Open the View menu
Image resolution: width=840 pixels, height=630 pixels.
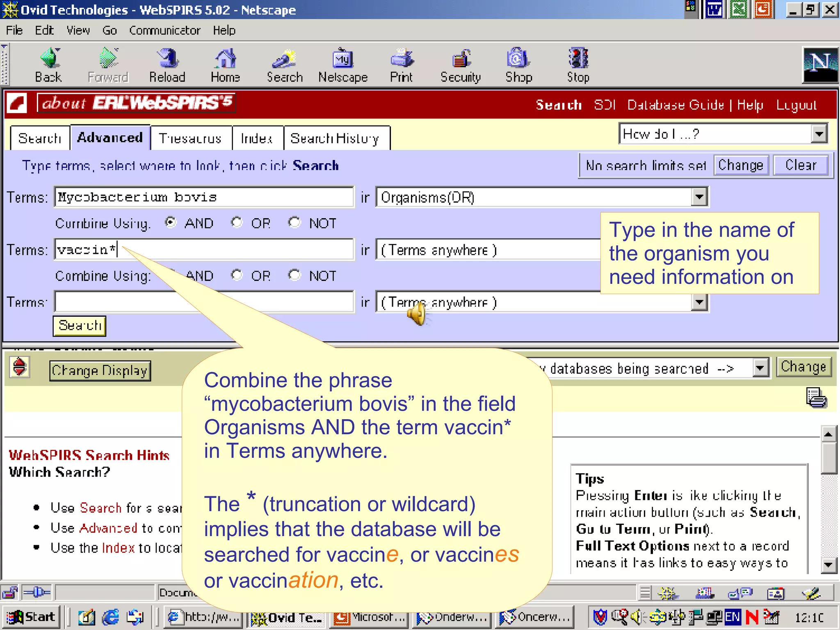point(78,30)
